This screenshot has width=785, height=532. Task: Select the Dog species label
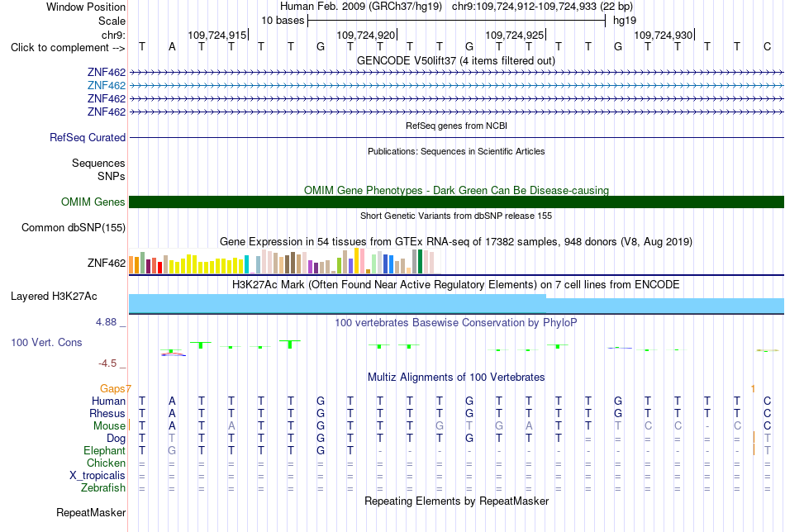coord(116,439)
